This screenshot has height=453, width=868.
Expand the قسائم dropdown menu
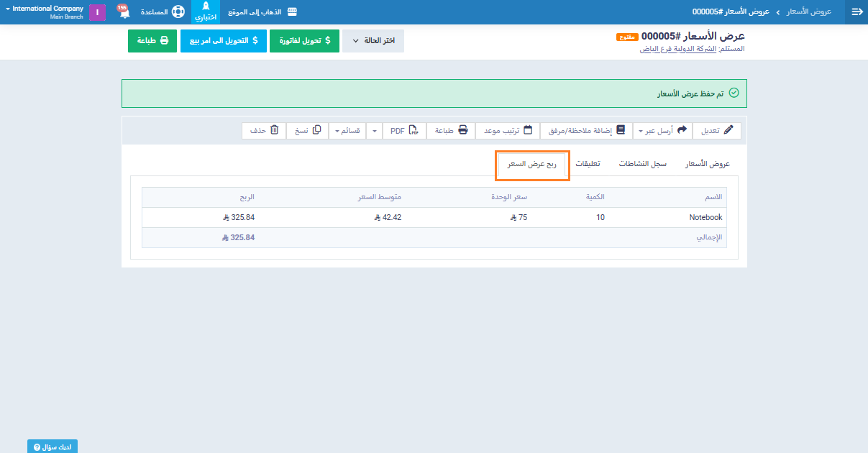(x=347, y=130)
